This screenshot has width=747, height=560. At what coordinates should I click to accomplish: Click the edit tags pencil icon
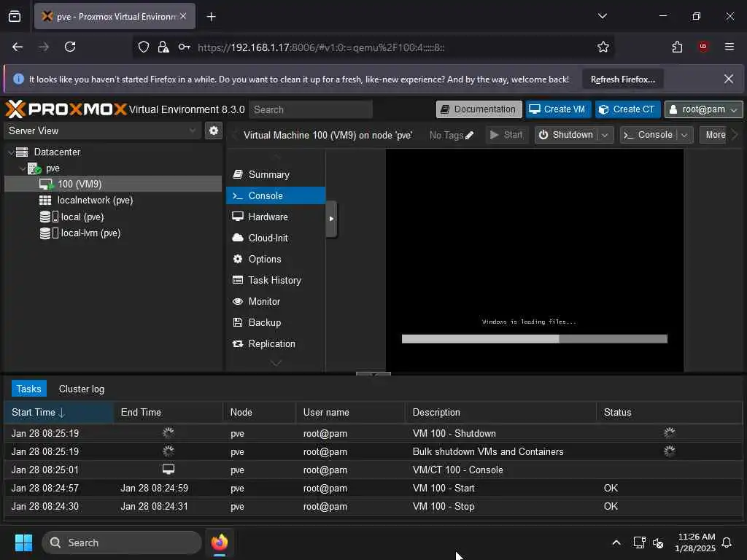[x=469, y=135]
